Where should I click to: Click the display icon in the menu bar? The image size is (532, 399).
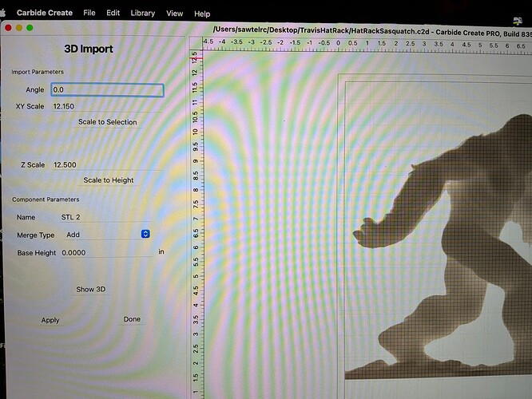point(518,21)
